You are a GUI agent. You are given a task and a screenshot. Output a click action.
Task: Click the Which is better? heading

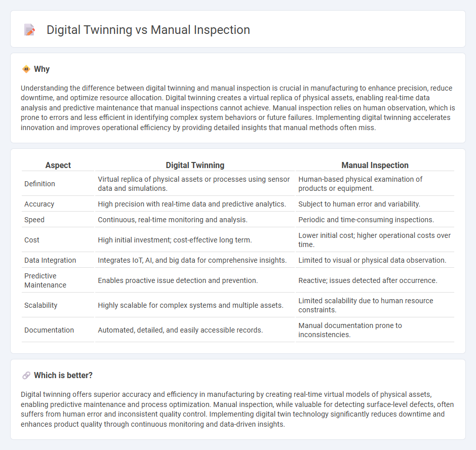click(63, 376)
